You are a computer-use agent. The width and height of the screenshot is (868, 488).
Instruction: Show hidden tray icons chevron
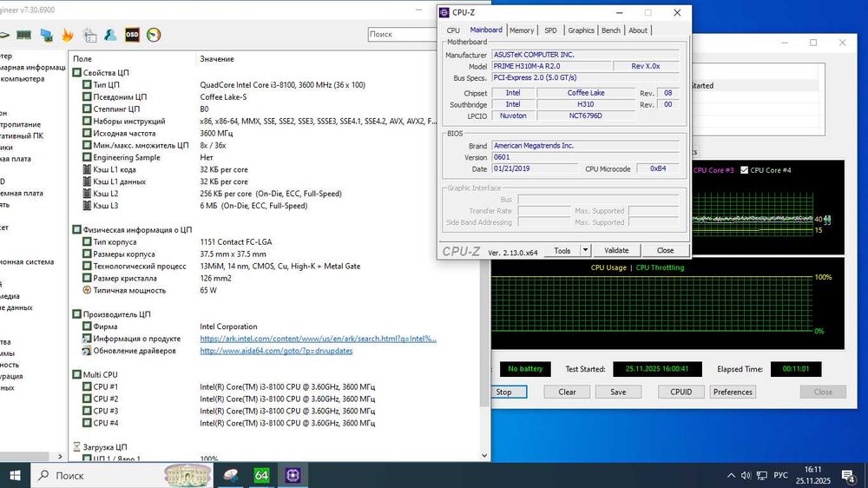tap(731, 475)
